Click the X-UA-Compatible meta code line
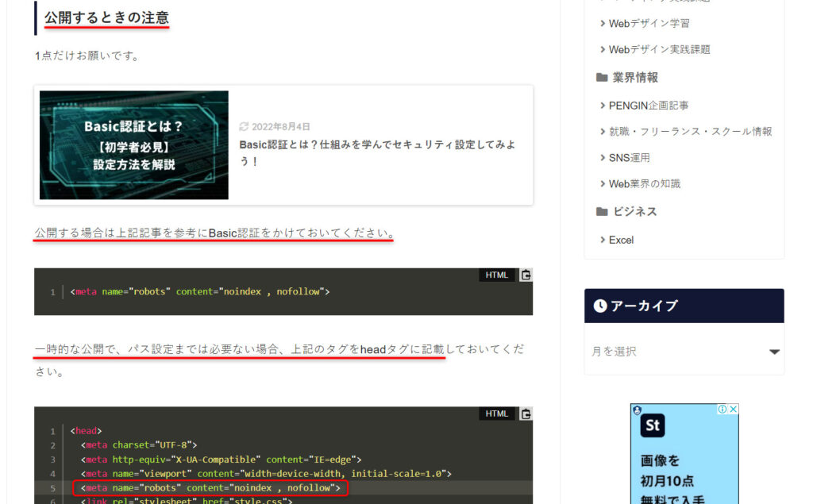Screen dimensions: 813x504 (221, 460)
